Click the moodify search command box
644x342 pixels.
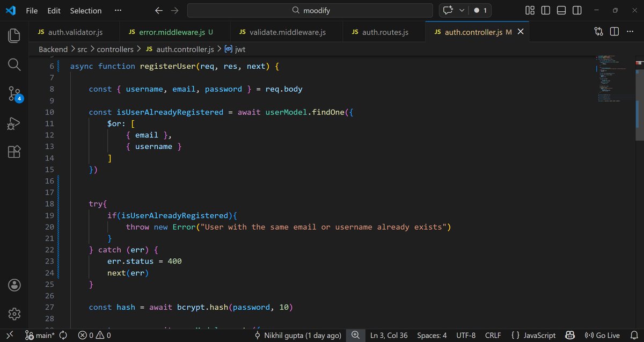tap(310, 10)
